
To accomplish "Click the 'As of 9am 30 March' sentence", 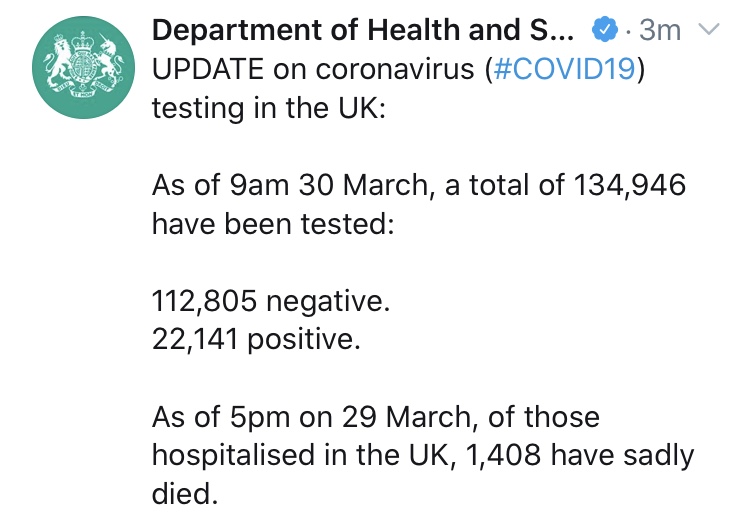I will point(290,185).
